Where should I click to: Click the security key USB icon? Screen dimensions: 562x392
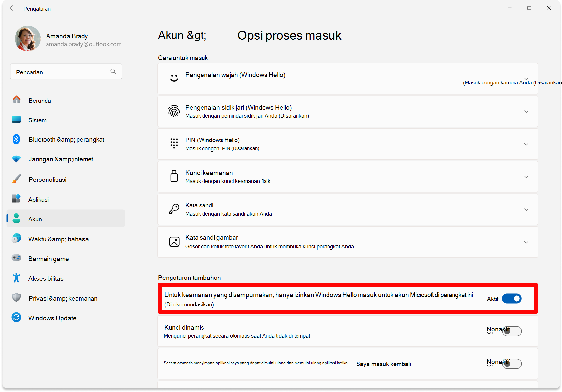tap(174, 176)
